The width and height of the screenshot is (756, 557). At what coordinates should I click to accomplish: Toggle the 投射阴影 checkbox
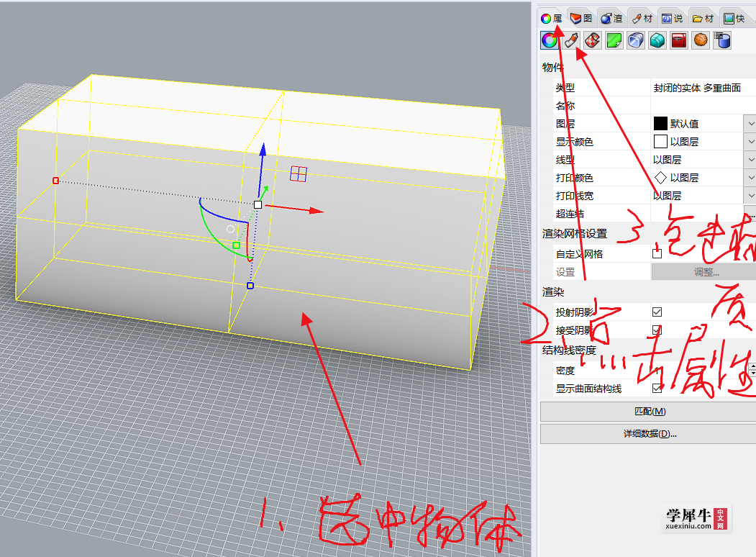point(657,312)
